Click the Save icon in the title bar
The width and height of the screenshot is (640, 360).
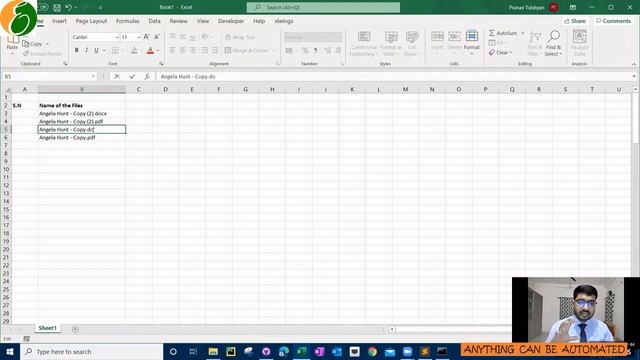point(57,7)
